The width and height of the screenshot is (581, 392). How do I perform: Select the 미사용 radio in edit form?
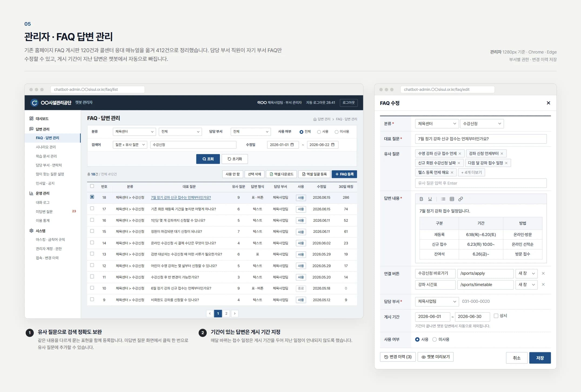435,339
